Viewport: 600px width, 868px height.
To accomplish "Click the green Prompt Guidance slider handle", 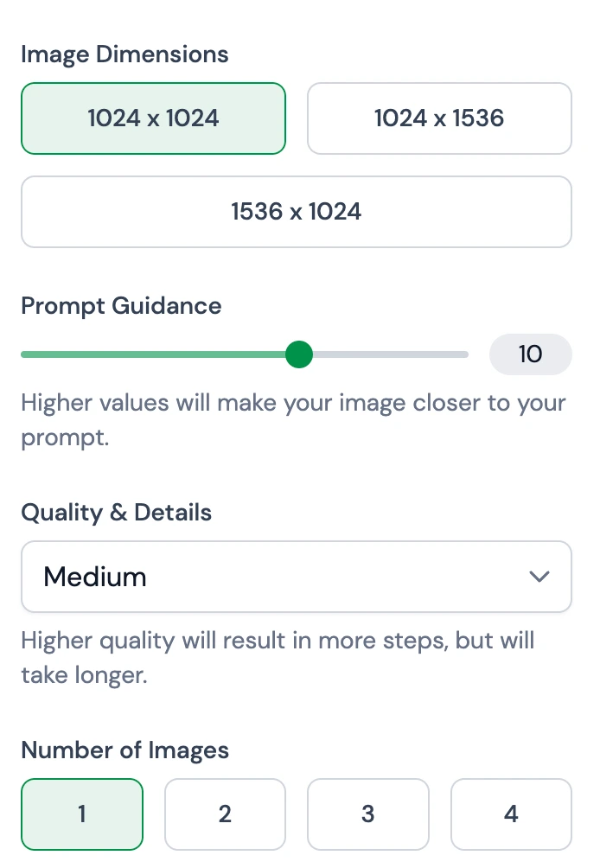I will [x=298, y=354].
